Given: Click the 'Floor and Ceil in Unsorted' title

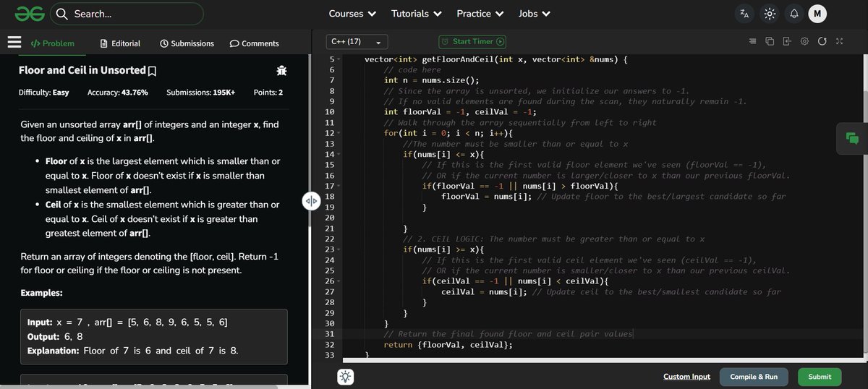Looking at the screenshot, I should pos(82,70).
